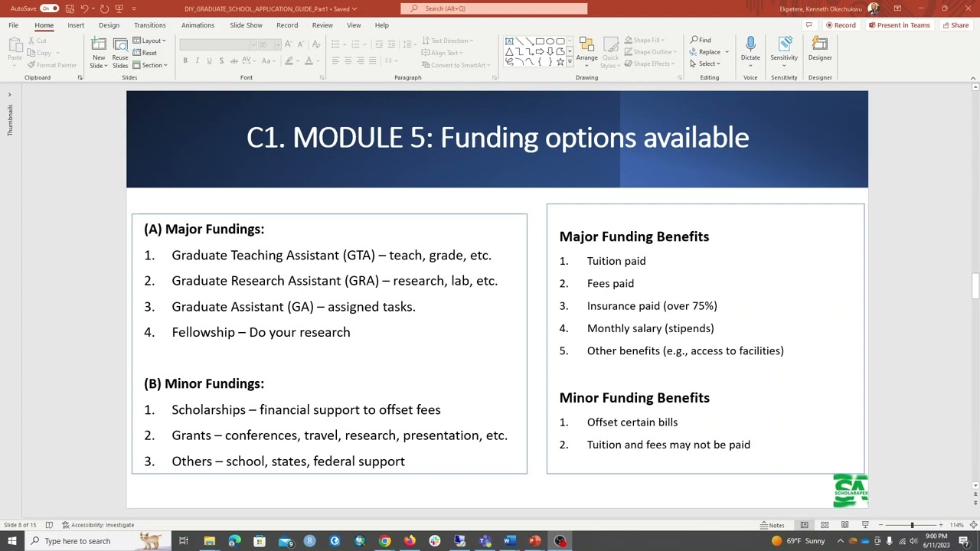The height and width of the screenshot is (551, 980).
Task: Toggle the Notes pane
Action: [773, 525]
